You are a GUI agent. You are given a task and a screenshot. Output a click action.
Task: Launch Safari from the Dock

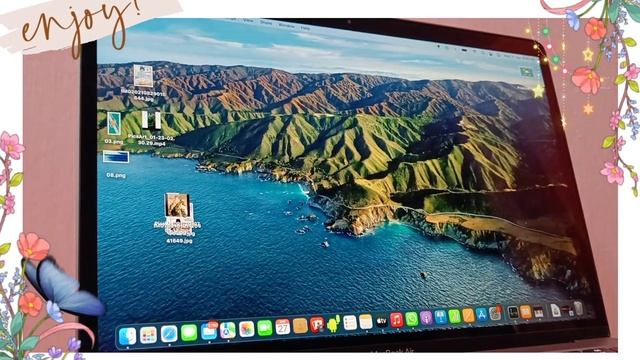pos(169,334)
